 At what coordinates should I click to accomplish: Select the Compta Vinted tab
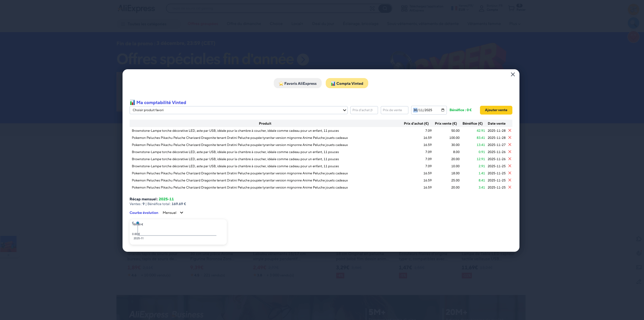point(347,83)
